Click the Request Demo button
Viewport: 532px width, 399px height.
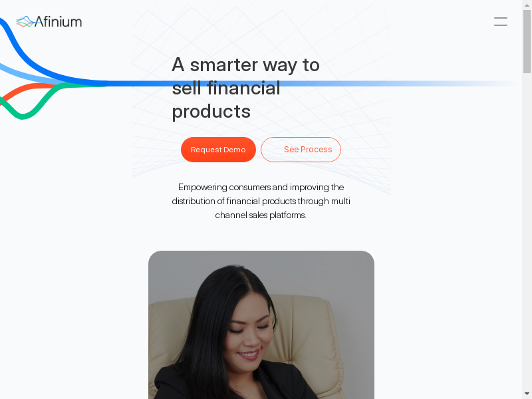tap(218, 150)
